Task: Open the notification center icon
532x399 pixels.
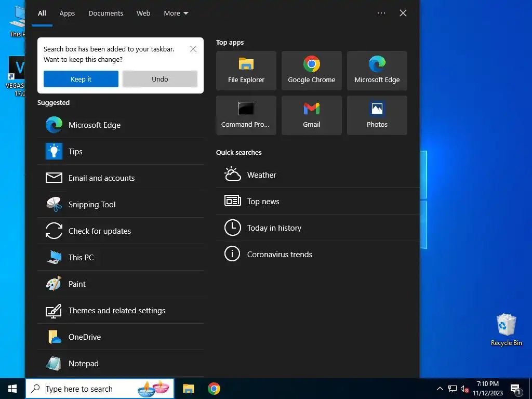Action: (x=515, y=389)
